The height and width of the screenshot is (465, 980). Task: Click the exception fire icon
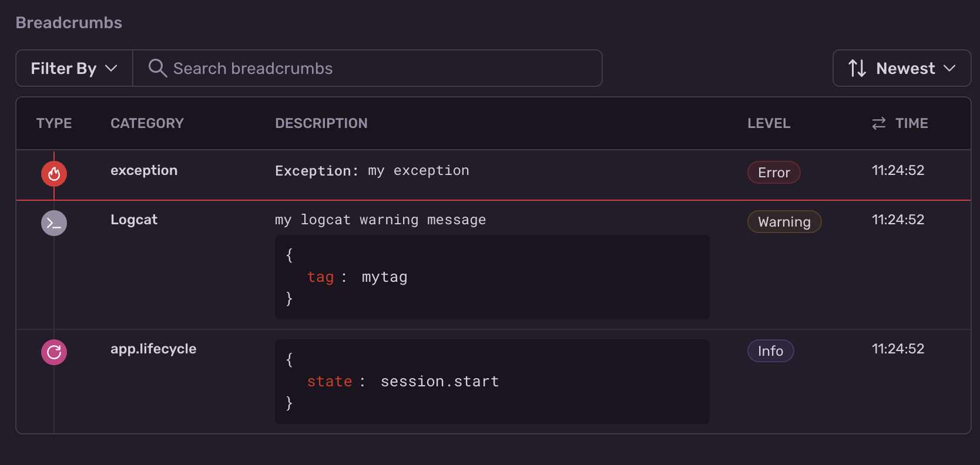(x=53, y=173)
